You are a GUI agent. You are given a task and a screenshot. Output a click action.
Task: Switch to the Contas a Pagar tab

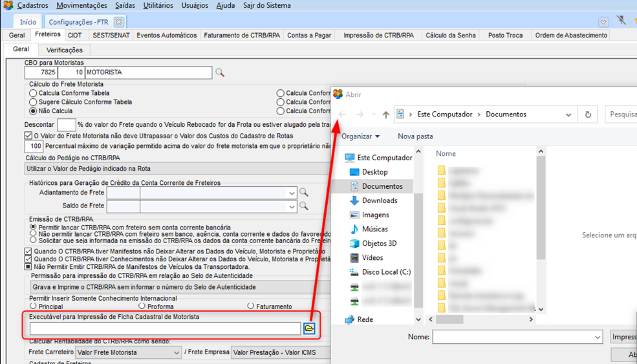pos(309,36)
